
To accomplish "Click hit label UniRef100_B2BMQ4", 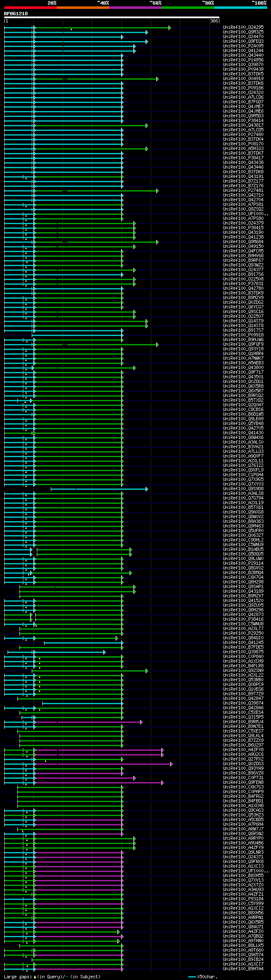I will (x=243, y=573).
